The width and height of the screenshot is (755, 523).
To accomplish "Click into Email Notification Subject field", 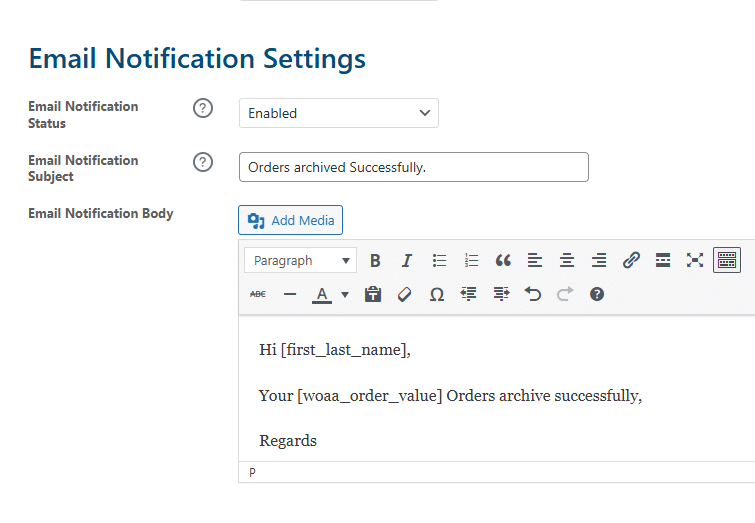I will click(414, 167).
